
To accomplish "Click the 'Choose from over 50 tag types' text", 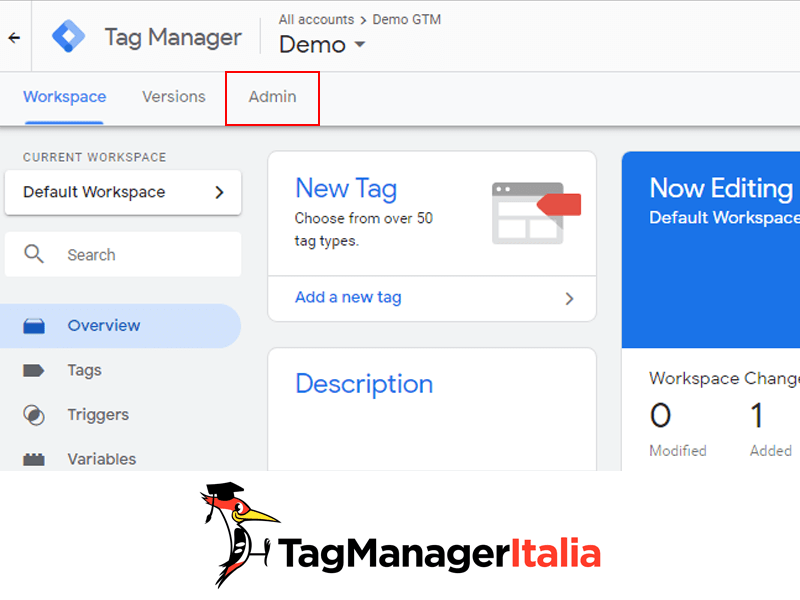I will (364, 229).
